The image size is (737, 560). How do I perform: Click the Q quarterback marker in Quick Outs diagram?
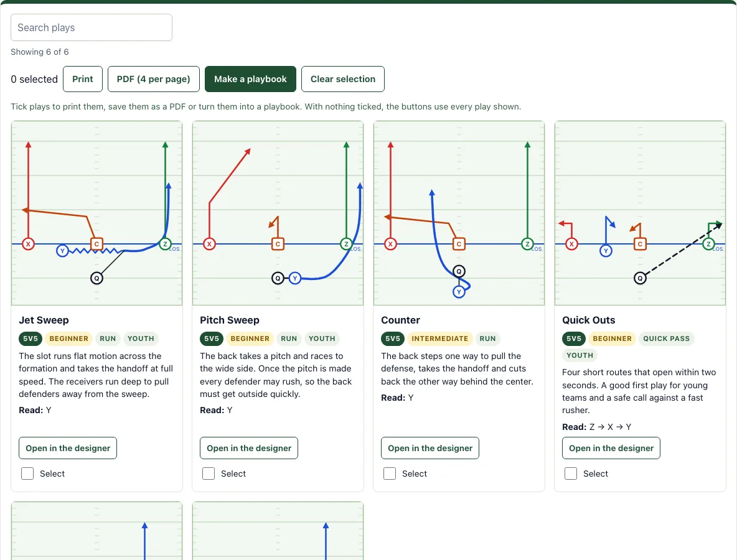[x=640, y=278]
